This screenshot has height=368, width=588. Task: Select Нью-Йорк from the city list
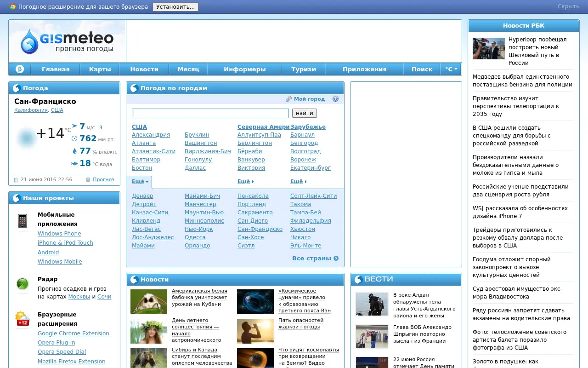(x=199, y=229)
